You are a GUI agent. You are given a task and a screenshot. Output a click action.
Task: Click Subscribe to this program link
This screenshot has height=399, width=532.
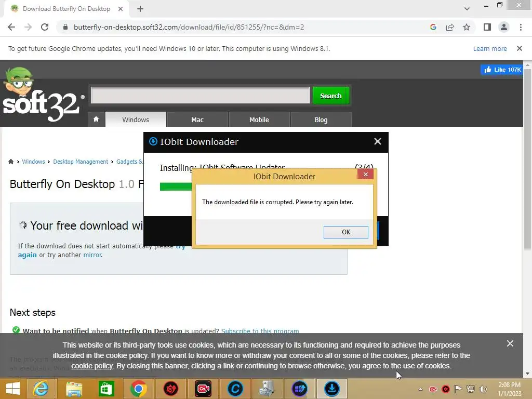click(x=260, y=331)
